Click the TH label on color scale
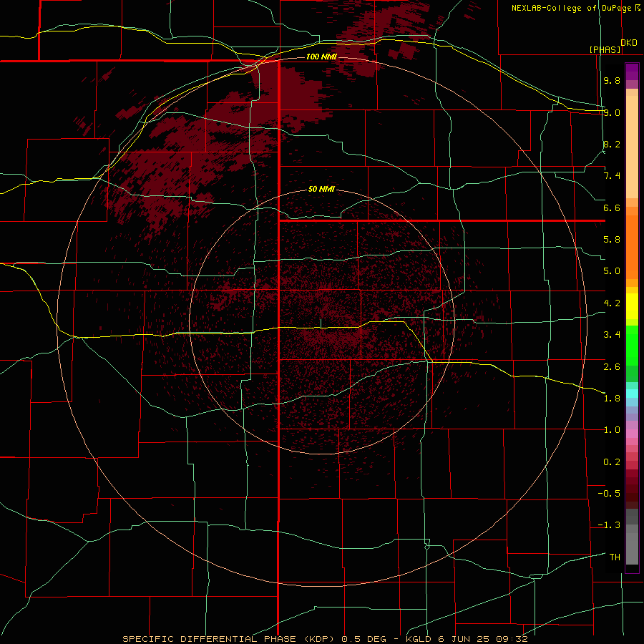Viewport: 644px width, 644px height. coord(615,557)
